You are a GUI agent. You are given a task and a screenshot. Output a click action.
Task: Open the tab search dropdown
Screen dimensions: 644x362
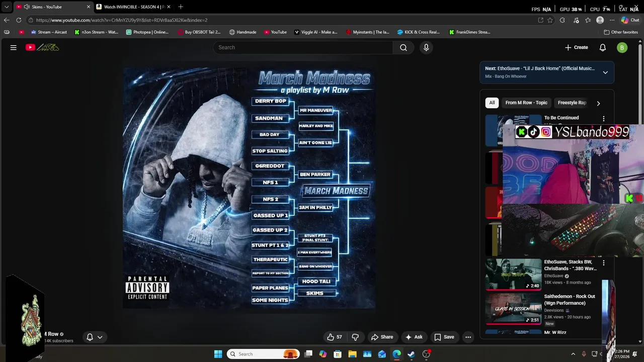tap(6, 7)
